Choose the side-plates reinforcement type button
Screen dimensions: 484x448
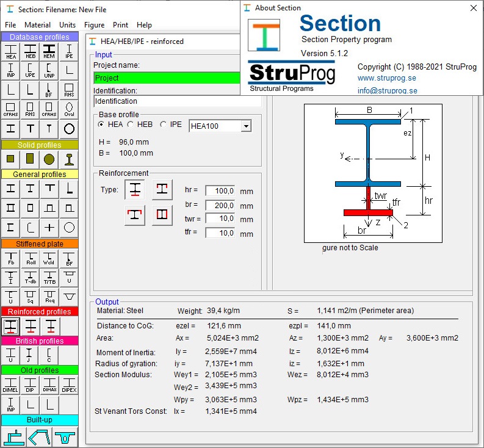(x=162, y=215)
